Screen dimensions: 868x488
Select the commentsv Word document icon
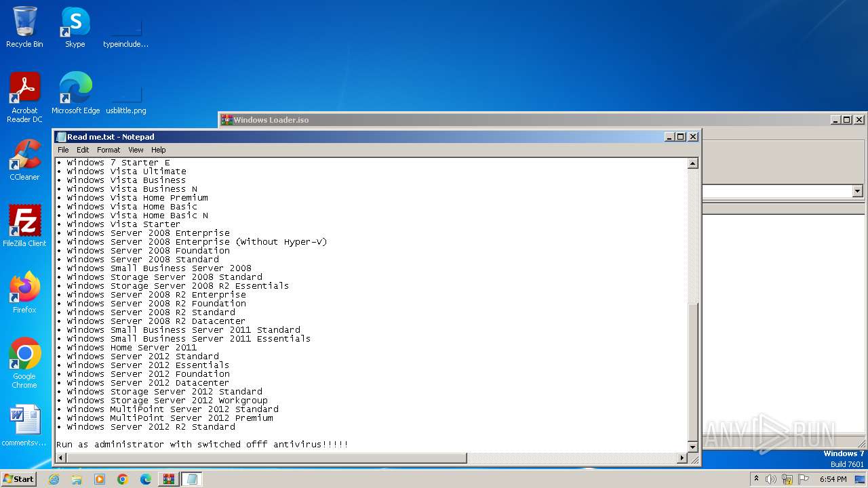(x=24, y=426)
